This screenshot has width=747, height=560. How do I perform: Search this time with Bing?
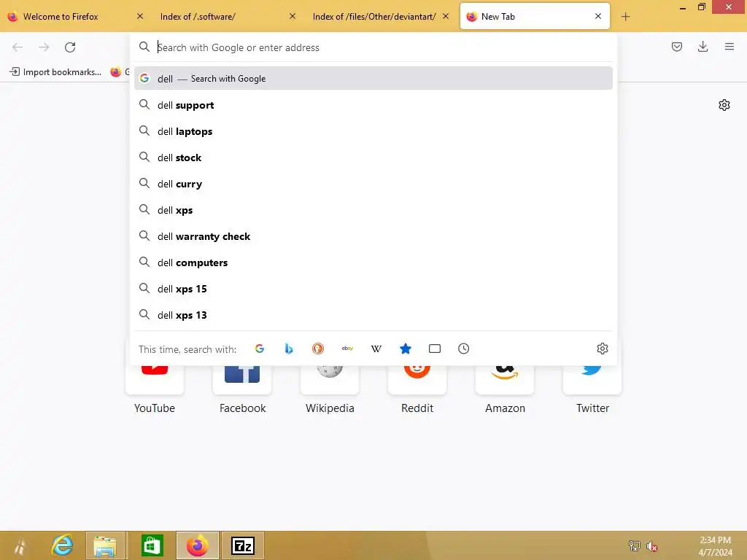(289, 349)
